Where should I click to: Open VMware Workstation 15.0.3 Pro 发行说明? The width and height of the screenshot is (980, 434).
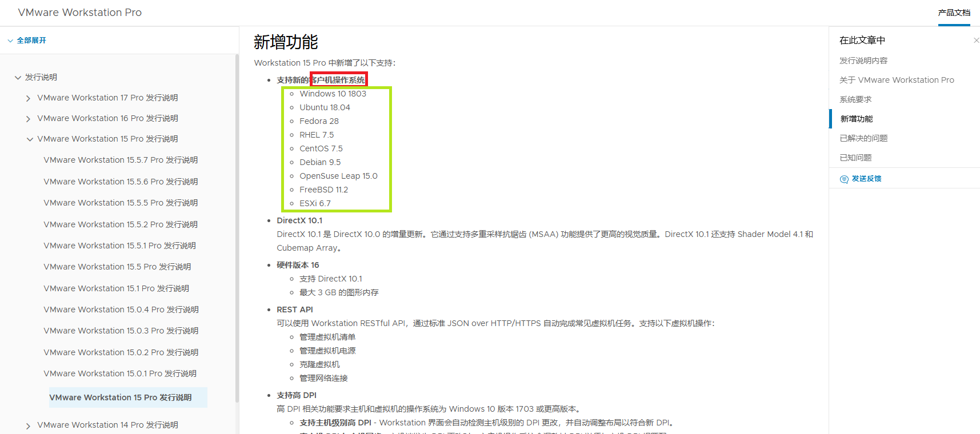click(121, 331)
